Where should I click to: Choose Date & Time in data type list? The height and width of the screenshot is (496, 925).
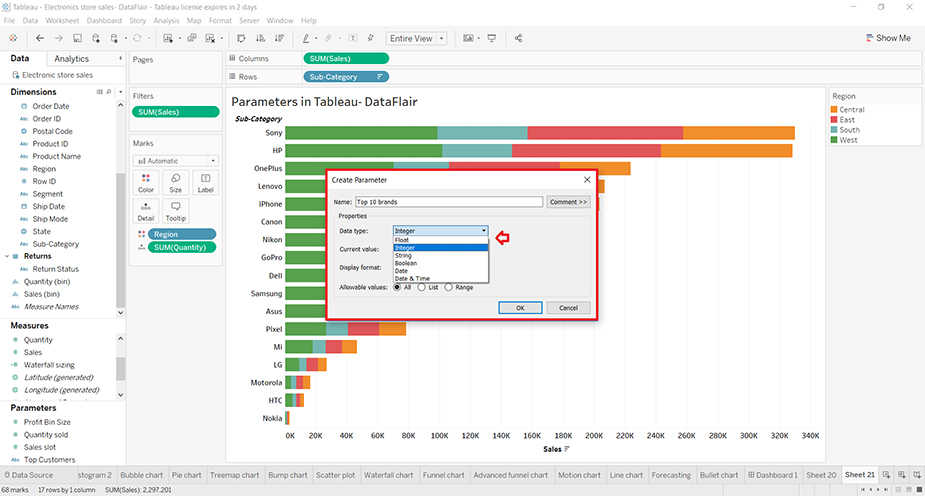(441, 278)
